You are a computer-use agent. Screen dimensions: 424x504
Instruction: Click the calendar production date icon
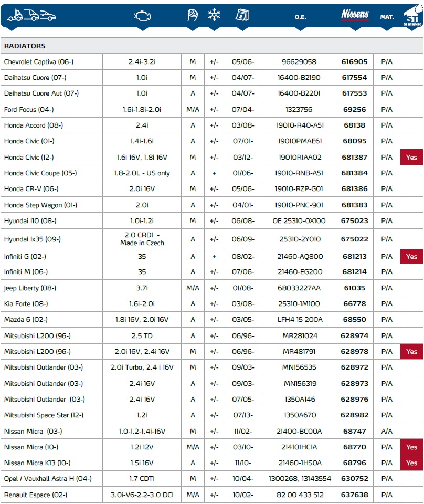click(242, 15)
